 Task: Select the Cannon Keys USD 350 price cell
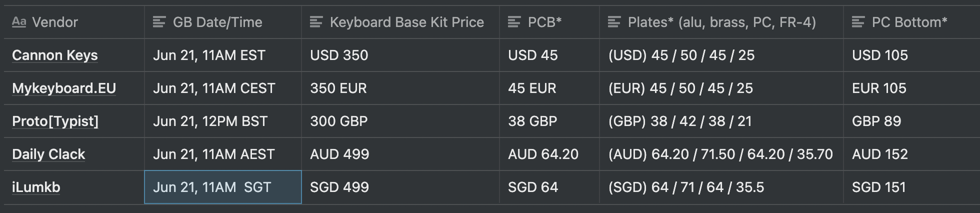(400, 55)
